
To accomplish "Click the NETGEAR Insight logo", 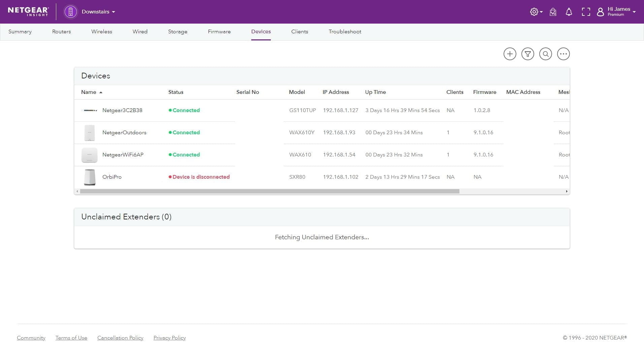I will (x=28, y=11).
